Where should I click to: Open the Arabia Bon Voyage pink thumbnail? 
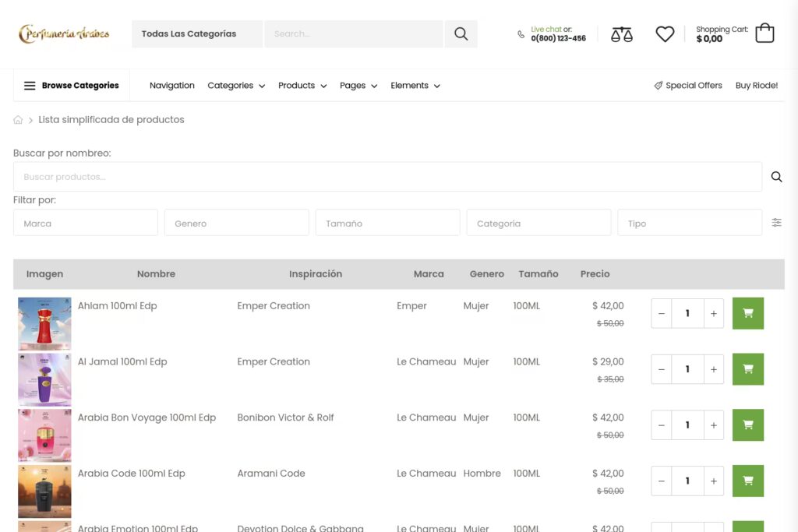(x=44, y=436)
